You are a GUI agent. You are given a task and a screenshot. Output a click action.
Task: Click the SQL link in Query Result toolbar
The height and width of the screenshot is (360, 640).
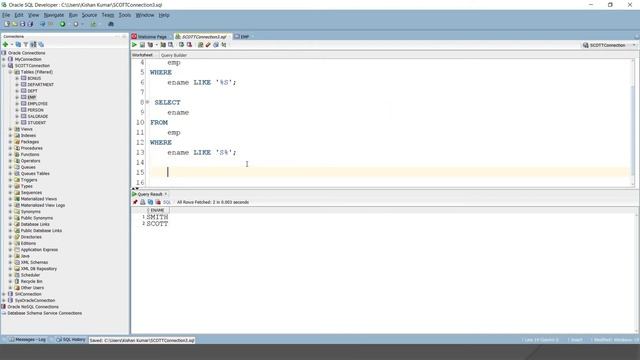(x=167, y=202)
